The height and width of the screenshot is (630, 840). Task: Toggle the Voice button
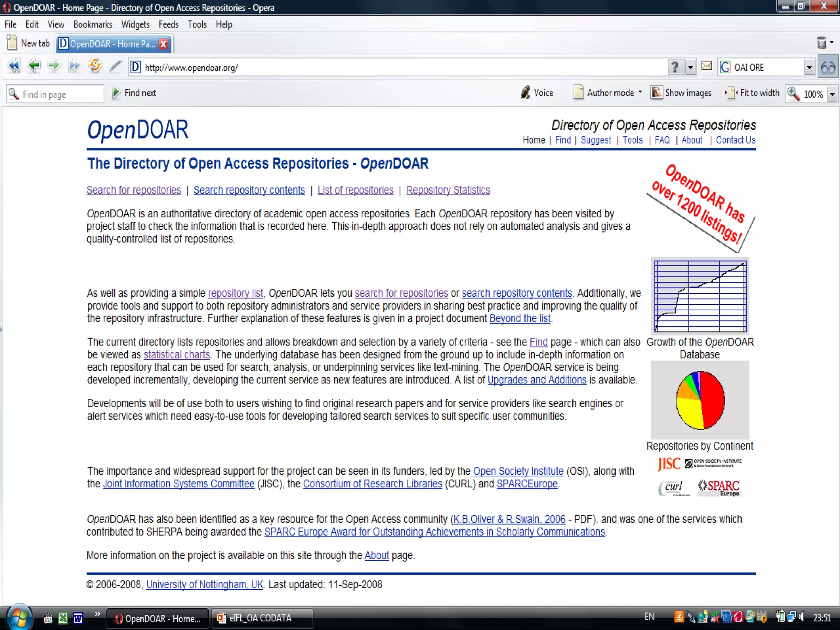537,93
